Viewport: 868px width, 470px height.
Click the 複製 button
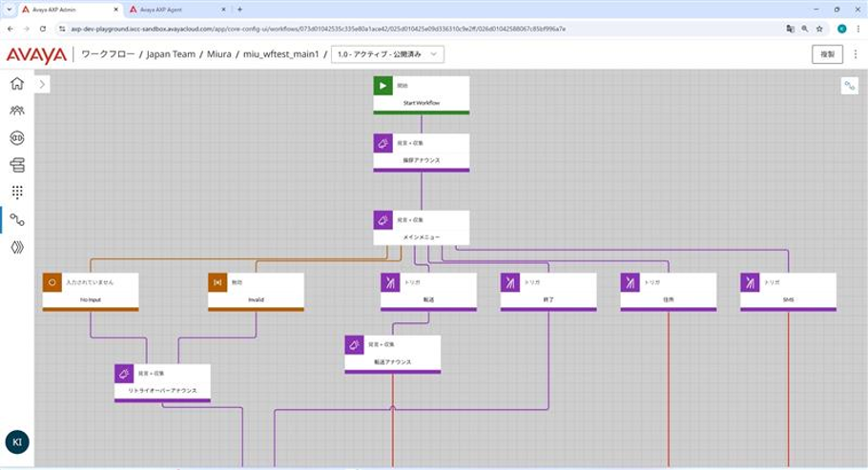point(827,54)
